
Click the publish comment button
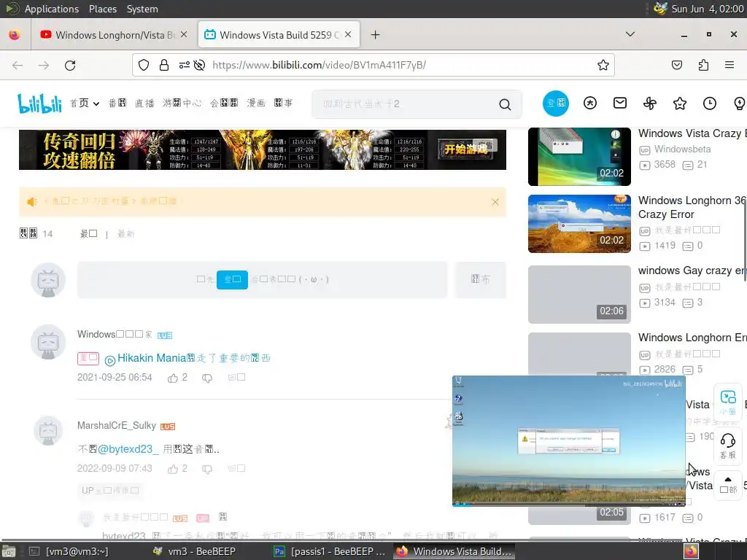click(x=480, y=279)
